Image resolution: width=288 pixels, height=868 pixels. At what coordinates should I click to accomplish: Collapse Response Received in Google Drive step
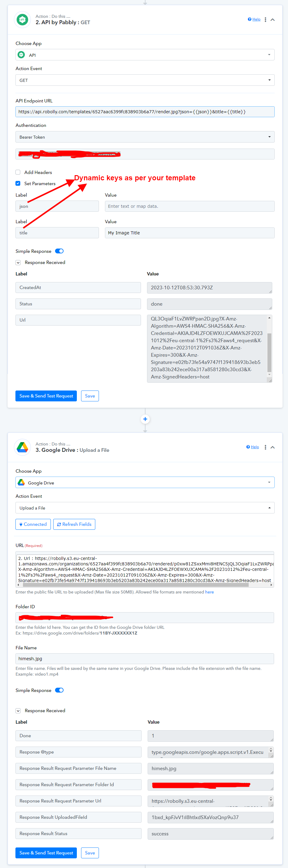(18, 711)
